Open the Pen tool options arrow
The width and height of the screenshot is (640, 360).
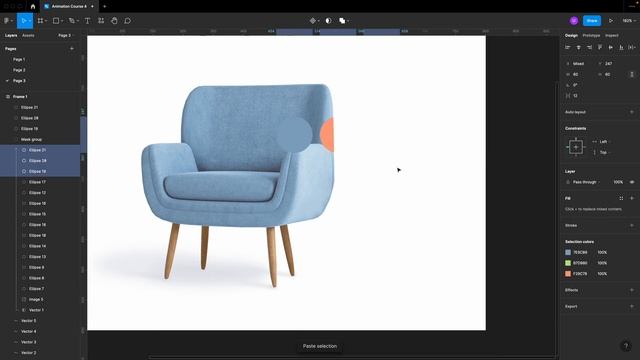(78, 21)
